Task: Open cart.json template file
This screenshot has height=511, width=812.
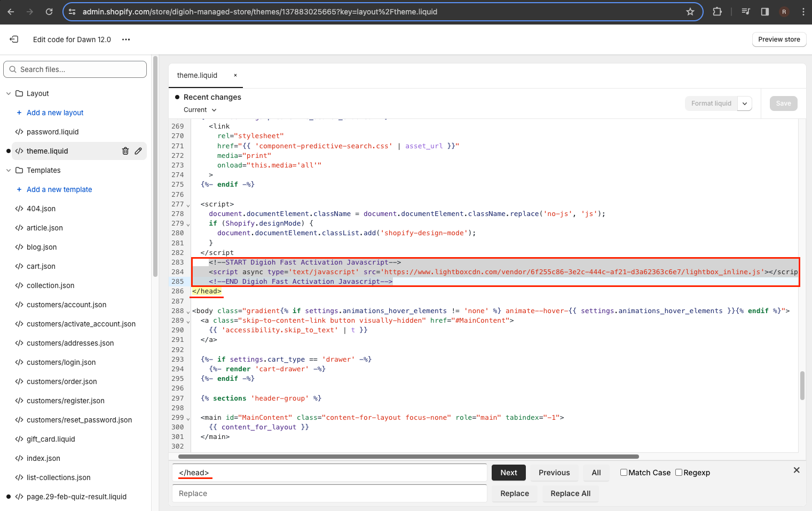Action: click(x=41, y=266)
